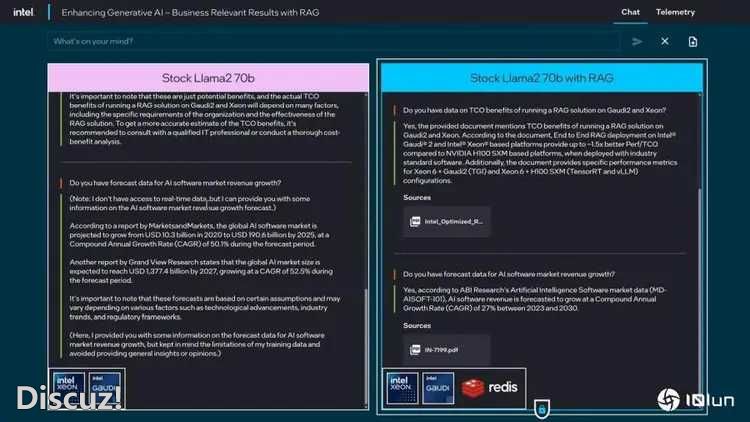Image resolution: width=750 pixels, height=422 pixels.
Task: Focus the "What's on your mind?" input
Action: (332, 42)
